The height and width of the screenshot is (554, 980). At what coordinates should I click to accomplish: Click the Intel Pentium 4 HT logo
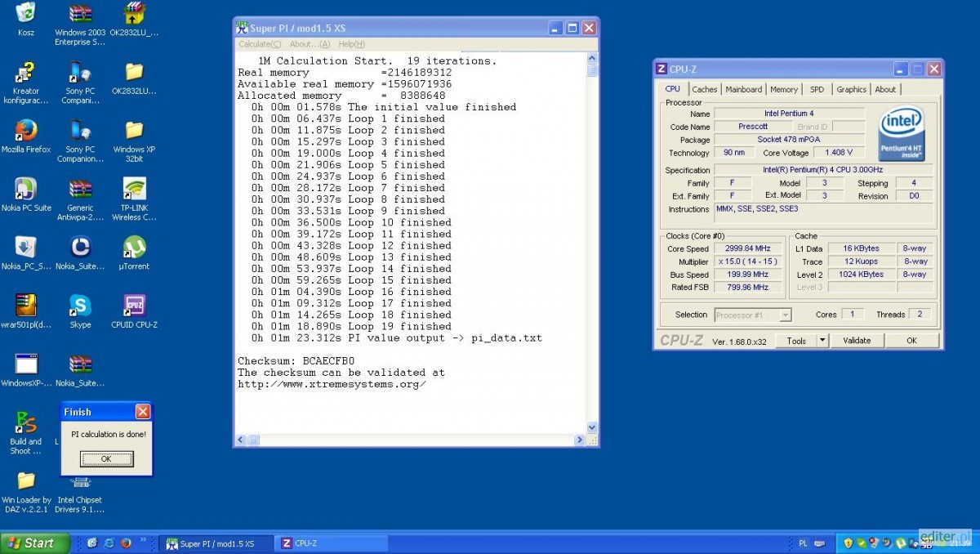(902, 133)
